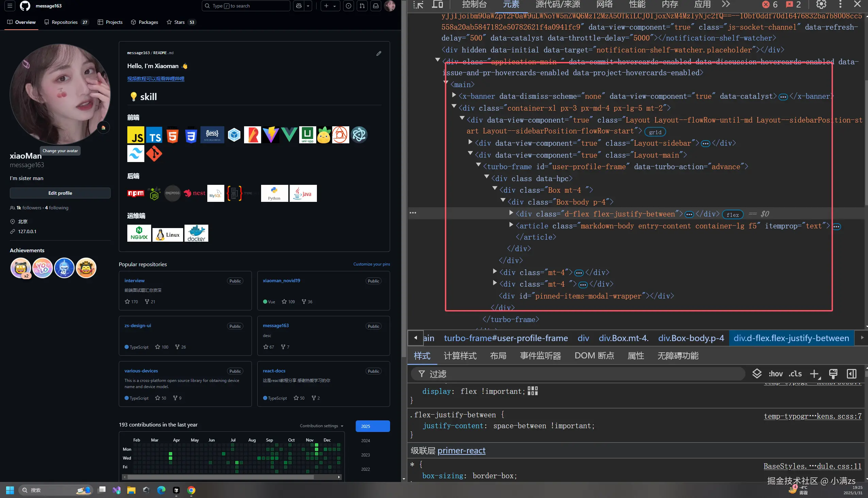Switch to the Repositories tab
The height and width of the screenshot is (498, 868).
pos(65,22)
